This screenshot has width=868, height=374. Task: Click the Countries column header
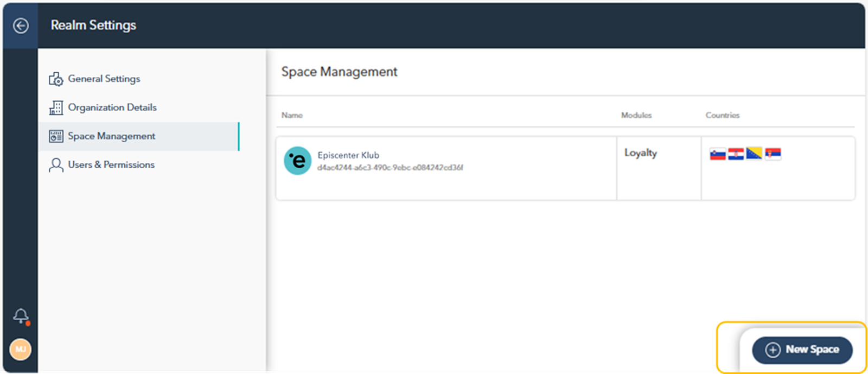pyautogui.click(x=722, y=115)
